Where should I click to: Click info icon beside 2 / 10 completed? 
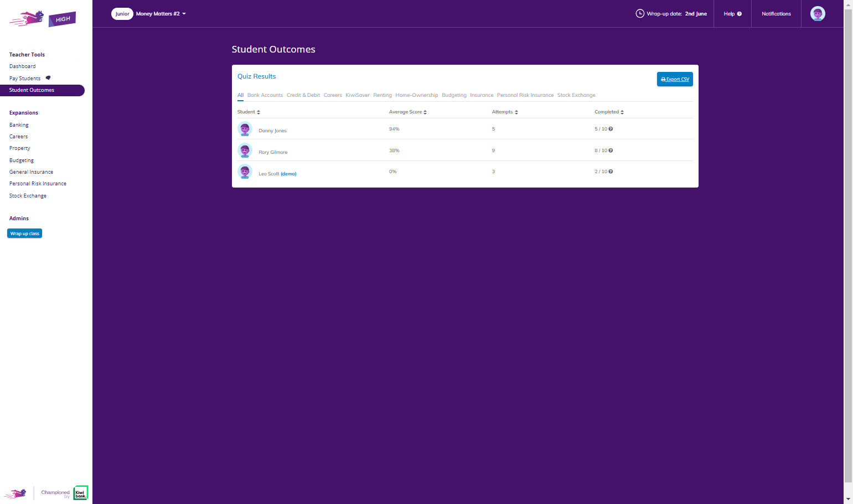[611, 172]
